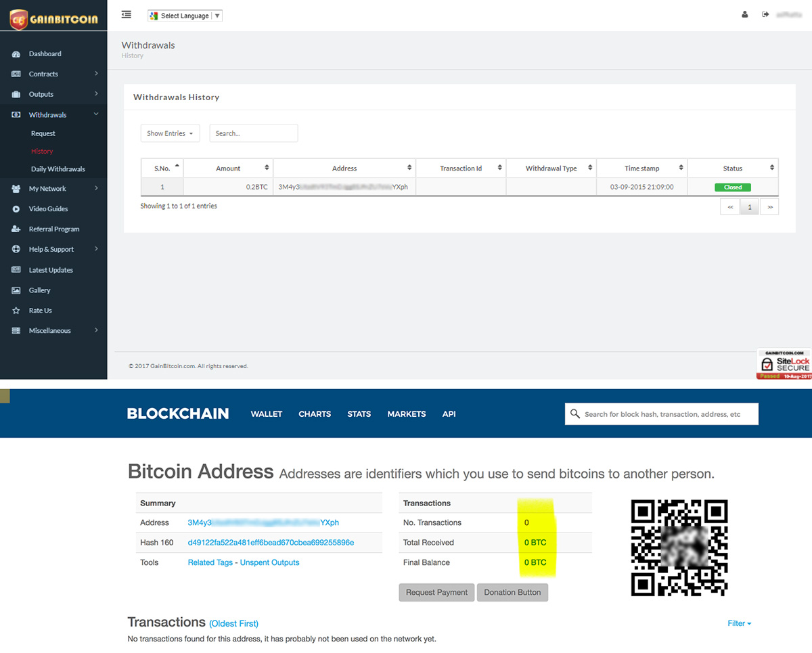Click the hamburger menu toggle icon
The width and height of the screenshot is (812, 653).
click(126, 14)
